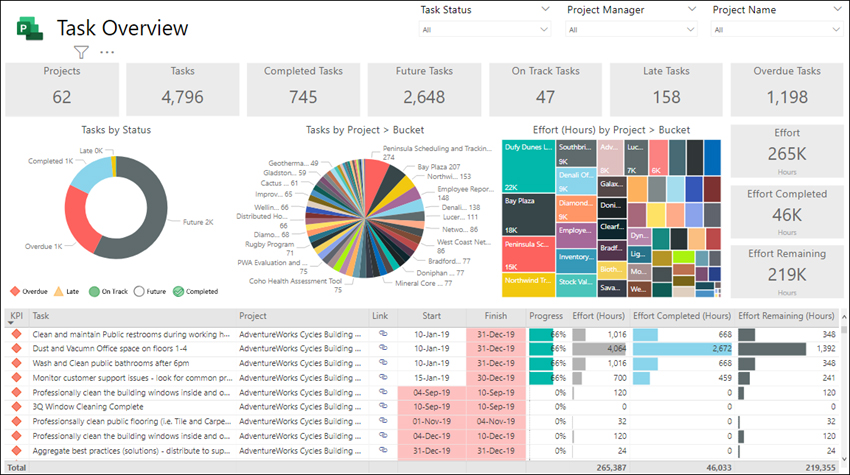The height and width of the screenshot is (475, 850).
Task: Toggle the On Track legend item
Action: [x=108, y=291]
